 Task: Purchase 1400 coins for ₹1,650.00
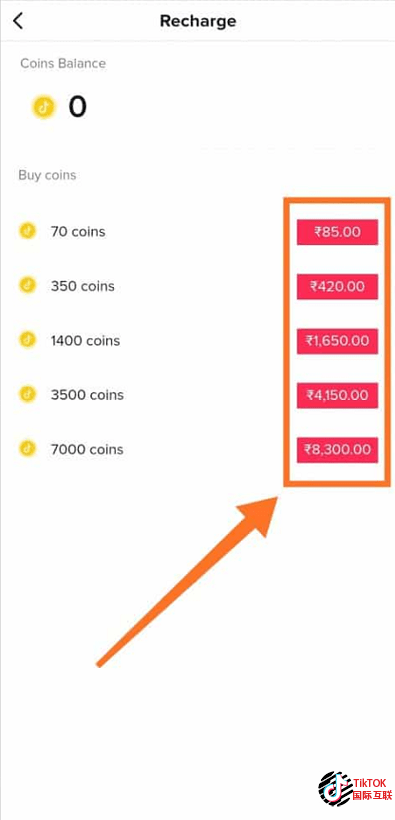tap(337, 341)
